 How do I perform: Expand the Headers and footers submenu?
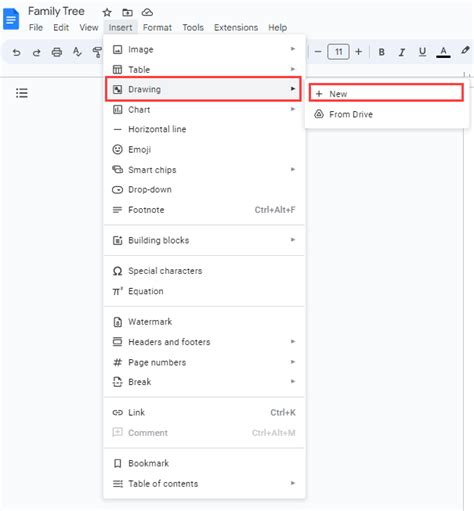(x=204, y=342)
